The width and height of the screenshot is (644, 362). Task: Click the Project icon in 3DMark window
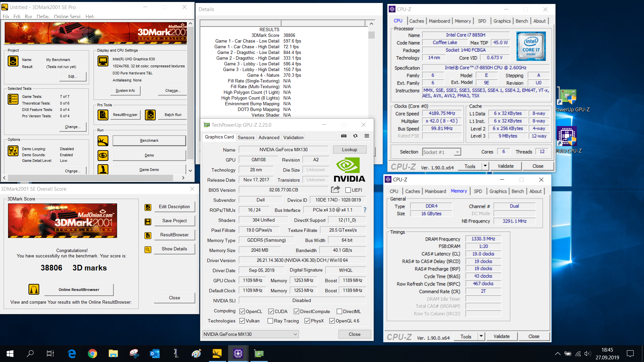[13, 61]
